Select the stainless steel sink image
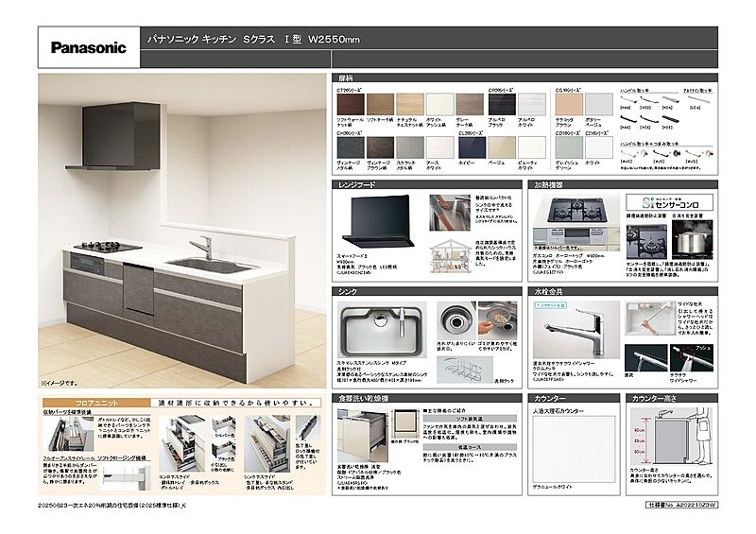 pos(378,326)
